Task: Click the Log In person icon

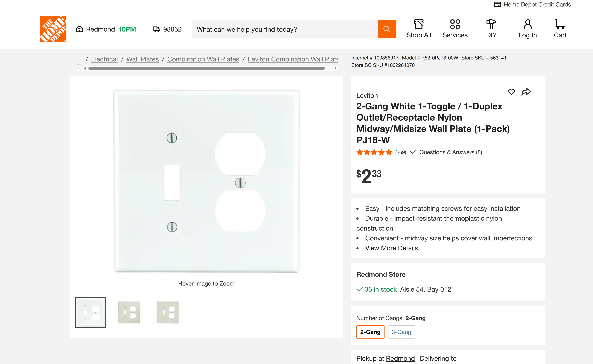Action: [528, 24]
